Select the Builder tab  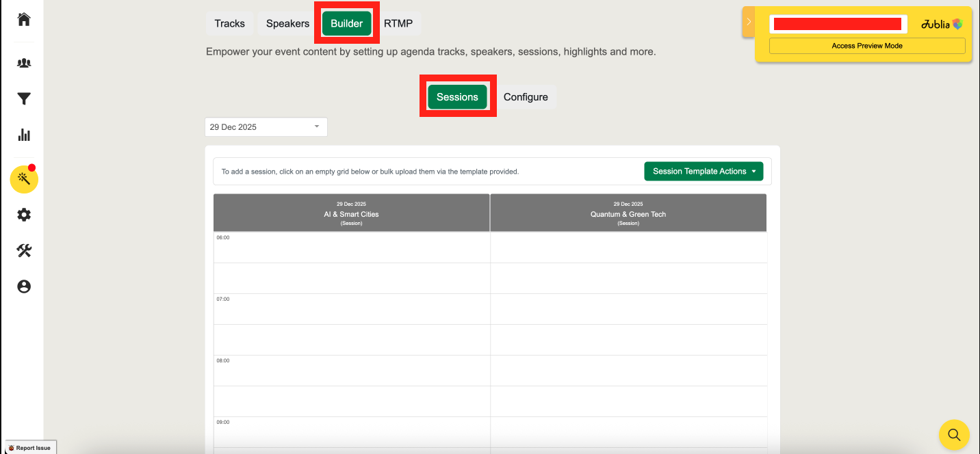coord(346,23)
